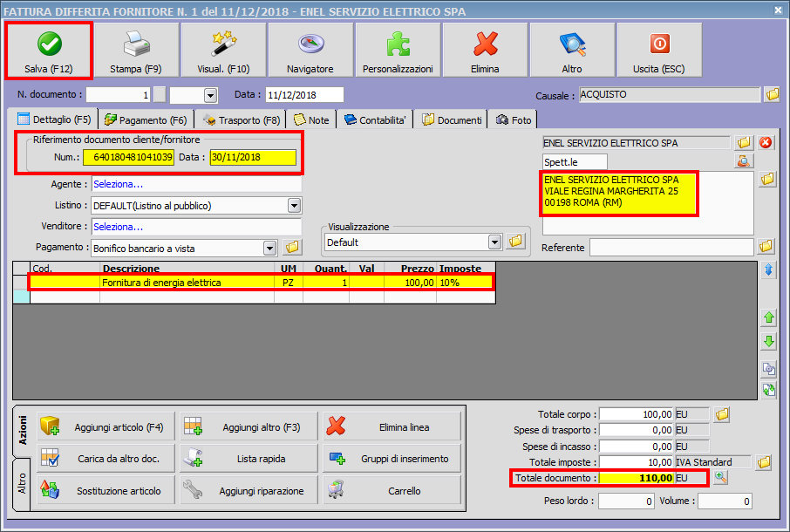Select the vertical Altro side tab
This screenshot has height=532, width=790.
pos(22,484)
